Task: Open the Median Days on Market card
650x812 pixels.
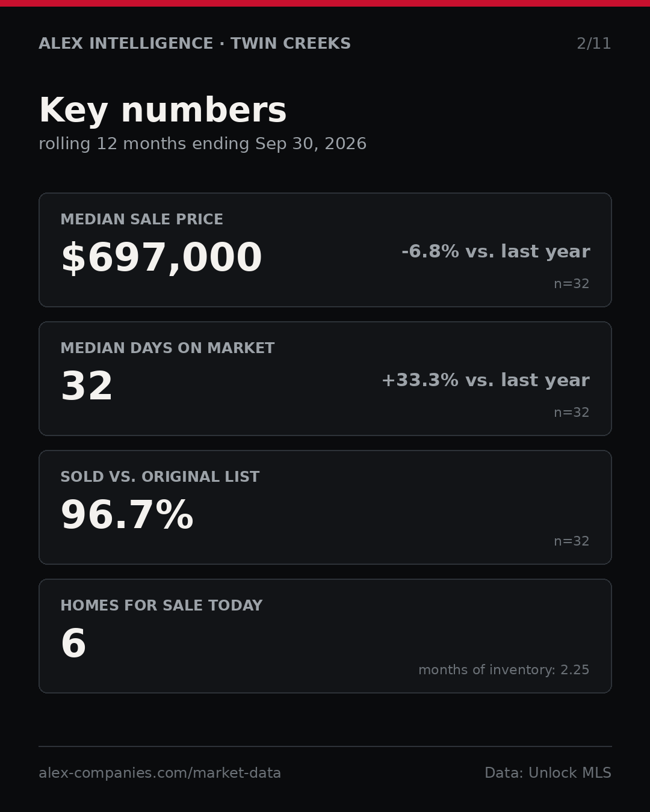Action: 325,378
